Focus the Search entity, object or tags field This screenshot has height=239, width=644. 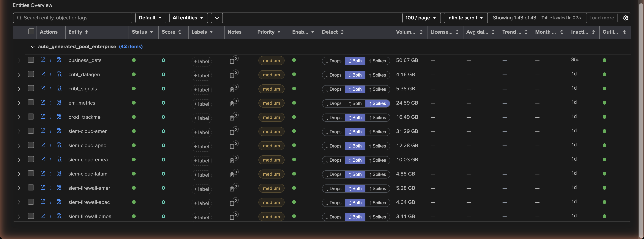pos(72,18)
